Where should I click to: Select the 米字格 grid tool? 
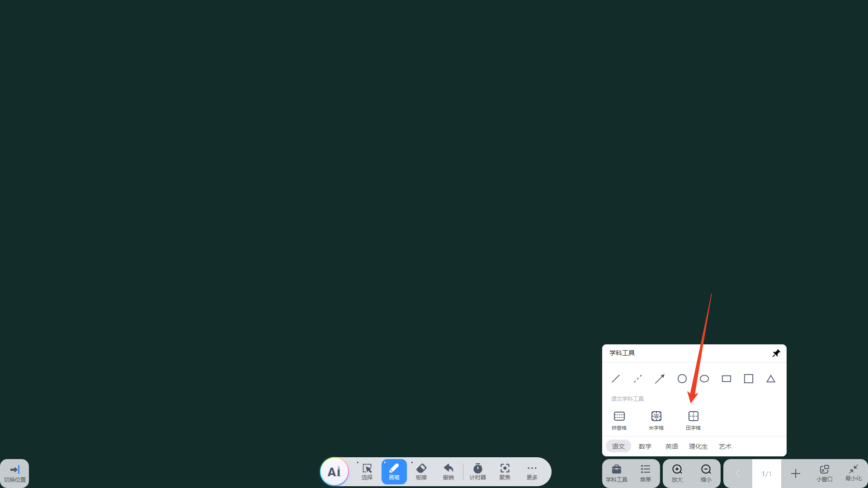656,420
